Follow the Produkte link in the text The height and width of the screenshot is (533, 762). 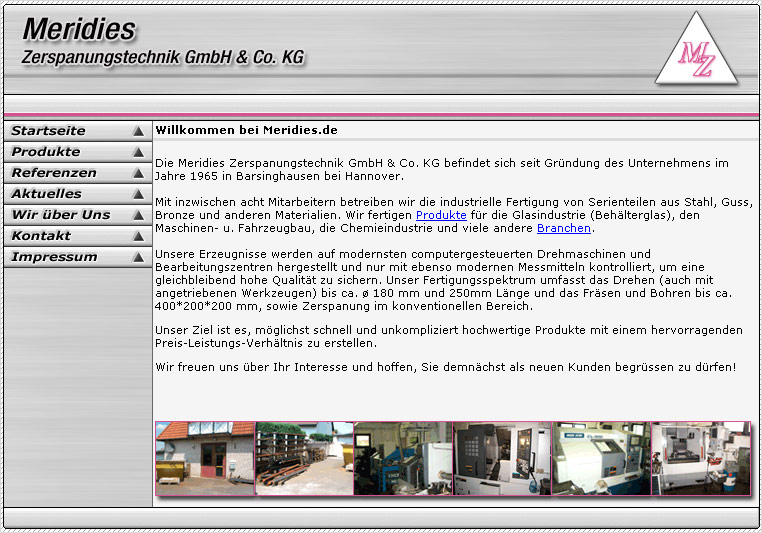click(441, 215)
